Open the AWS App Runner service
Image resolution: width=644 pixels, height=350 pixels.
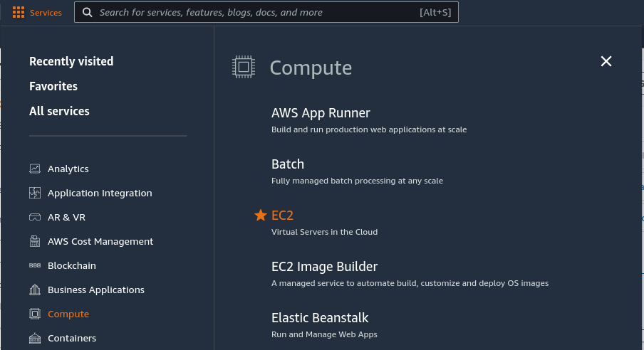321,112
